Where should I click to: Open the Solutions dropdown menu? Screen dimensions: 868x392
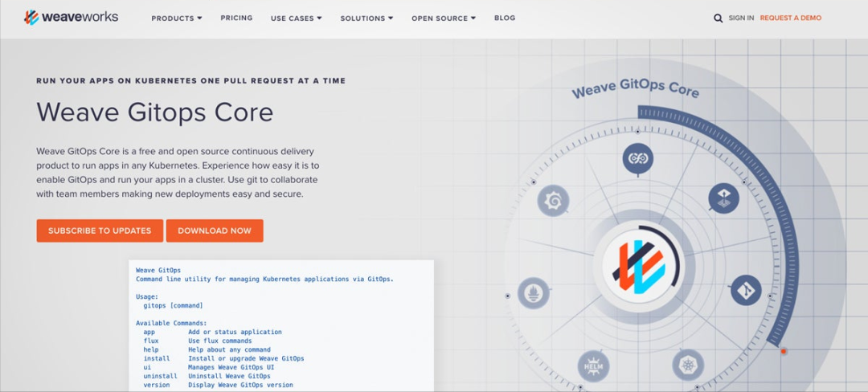tap(366, 18)
